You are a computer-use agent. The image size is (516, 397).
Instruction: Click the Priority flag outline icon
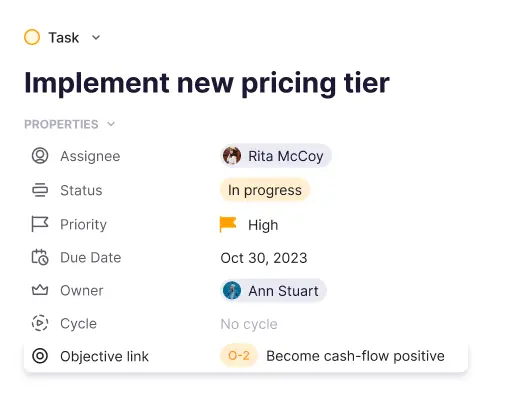point(40,224)
